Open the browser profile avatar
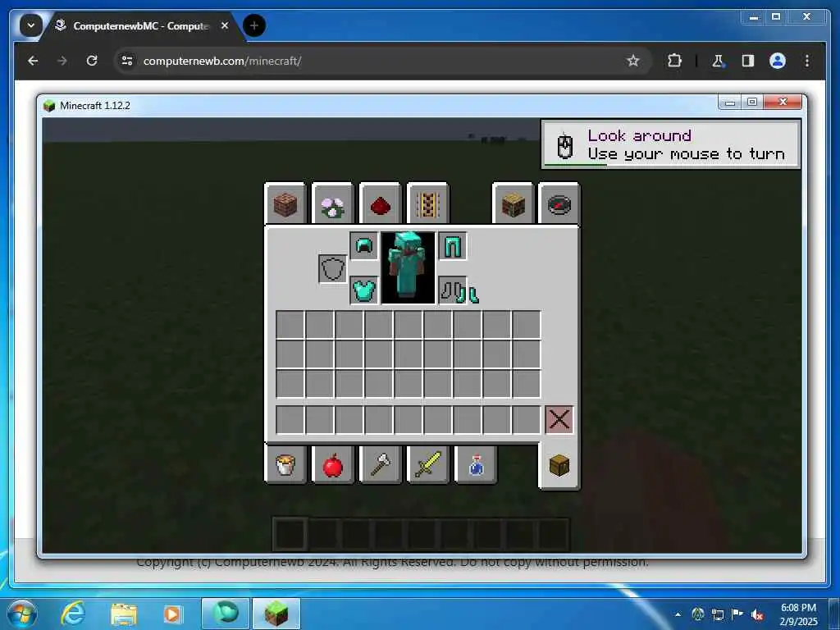 point(778,61)
